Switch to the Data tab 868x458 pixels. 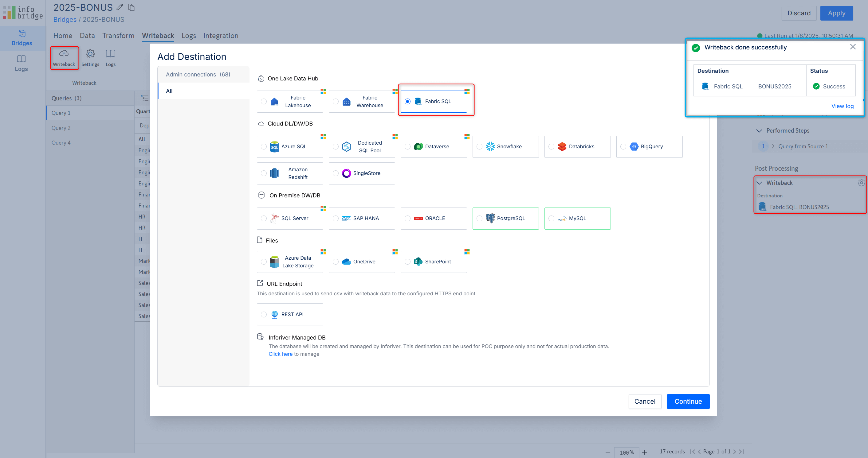point(87,36)
